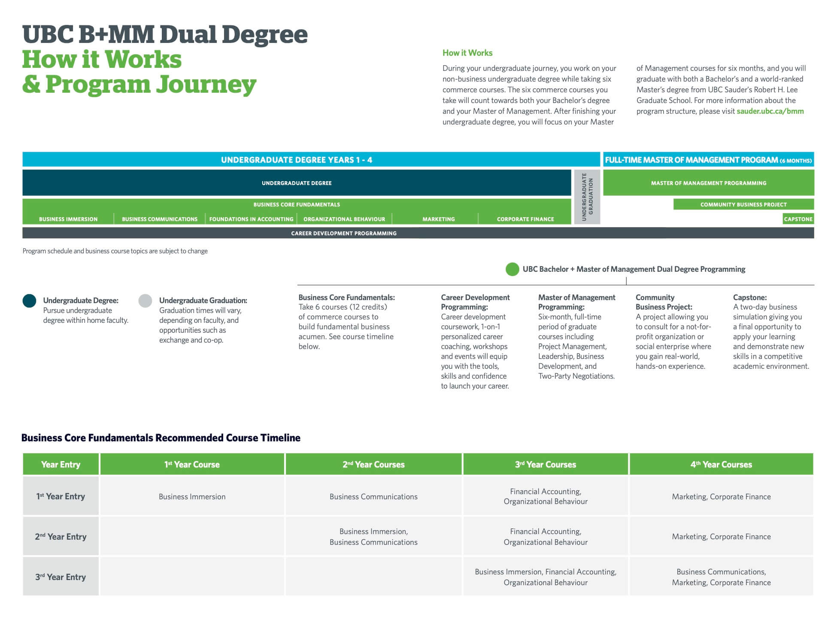Click Business Communications cell in 1st Year Entry row
This screenshot has width=837, height=644.
pyautogui.click(x=373, y=496)
